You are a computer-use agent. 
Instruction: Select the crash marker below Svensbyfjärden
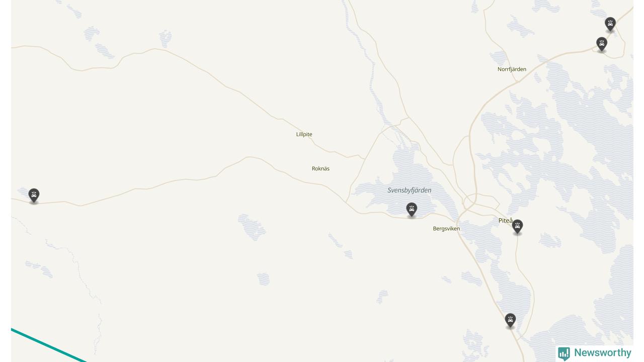(412, 210)
